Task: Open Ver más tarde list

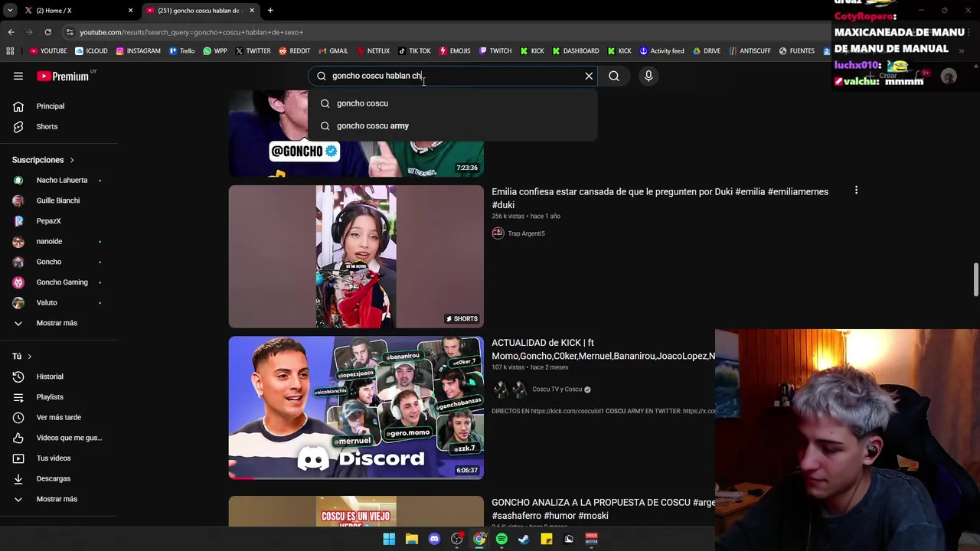Action: click(x=59, y=417)
